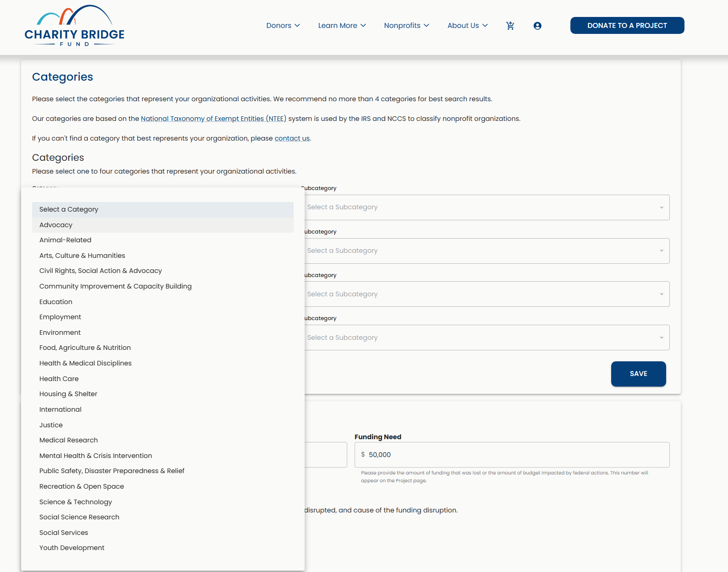Open the third Select a Subcategory dropdown
The image size is (728, 572).
(486, 294)
